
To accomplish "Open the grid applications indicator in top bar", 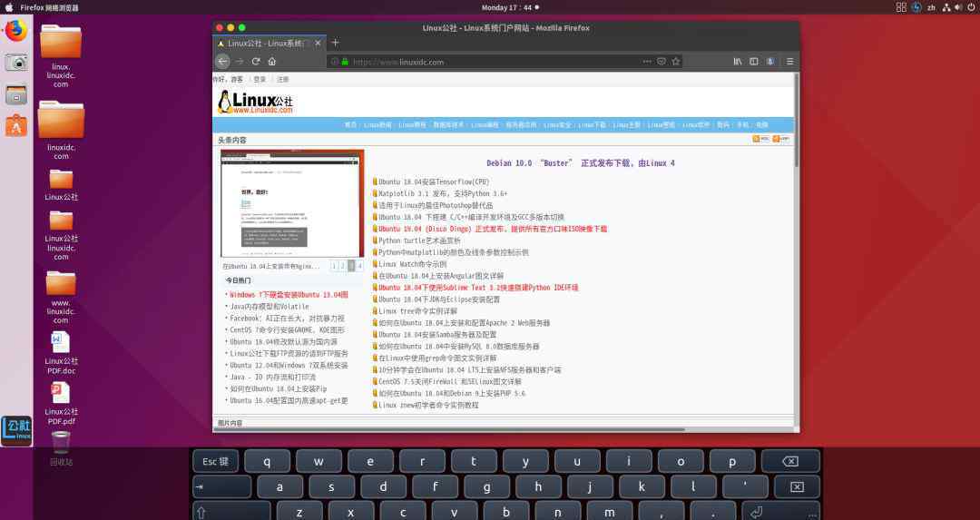I will [x=901, y=7].
